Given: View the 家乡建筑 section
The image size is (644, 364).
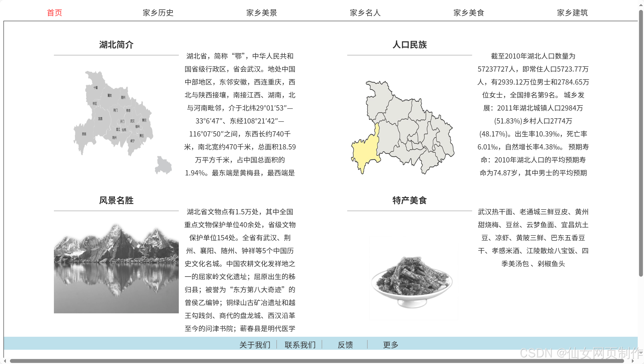Looking at the screenshot, I should (572, 12).
